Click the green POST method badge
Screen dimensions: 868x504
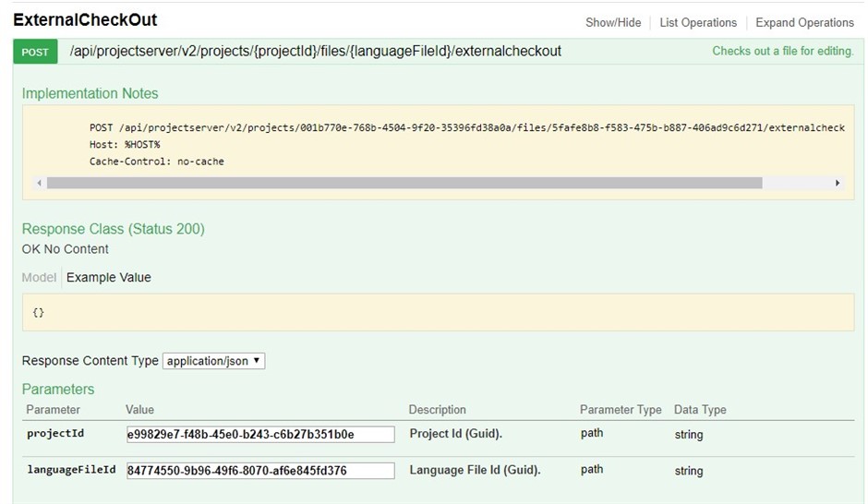(x=35, y=52)
